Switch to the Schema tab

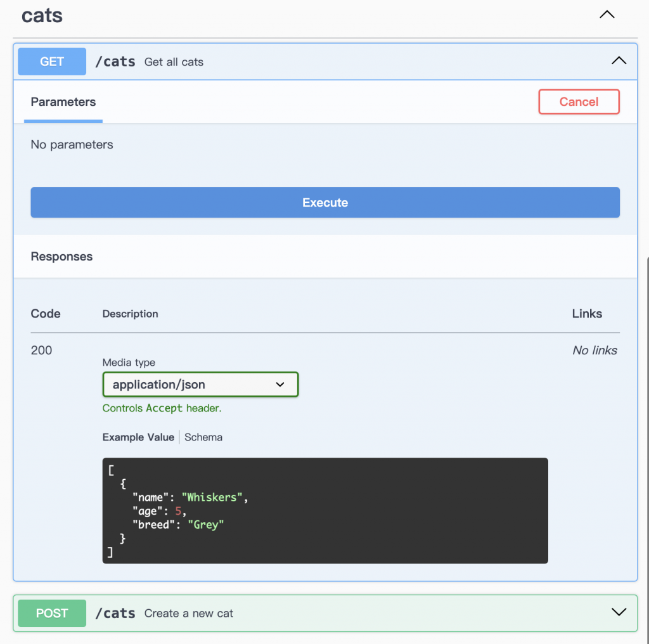pos(203,437)
